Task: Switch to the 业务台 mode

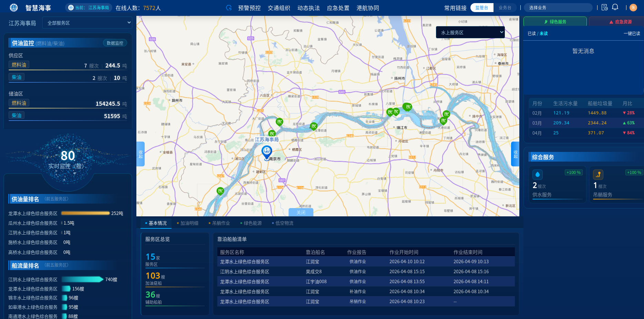Action: 505,8
